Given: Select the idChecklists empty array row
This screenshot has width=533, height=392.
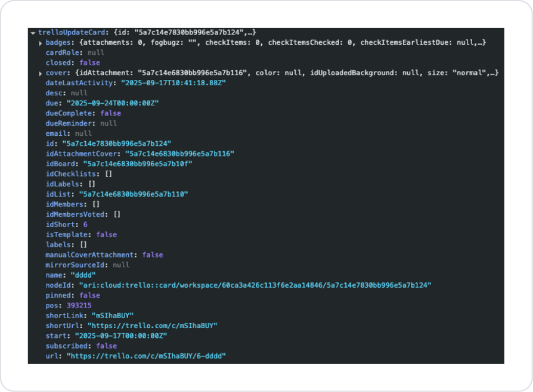Looking at the screenshot, I should point(79,174).
